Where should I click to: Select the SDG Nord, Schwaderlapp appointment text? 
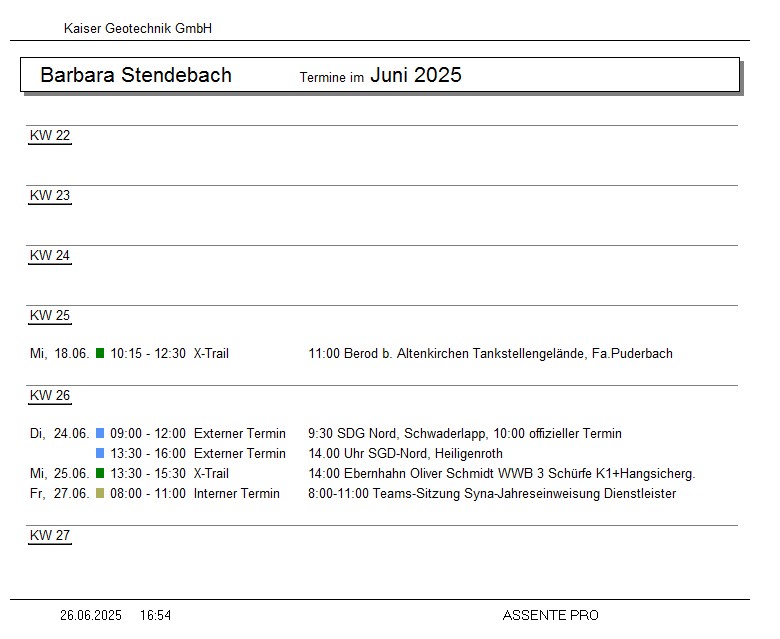click(x=465, y=433)
